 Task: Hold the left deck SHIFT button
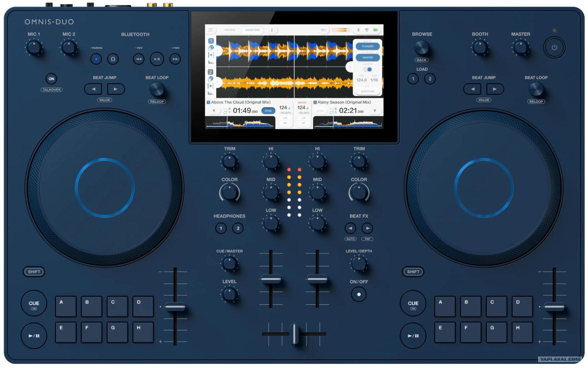[34, 272]
